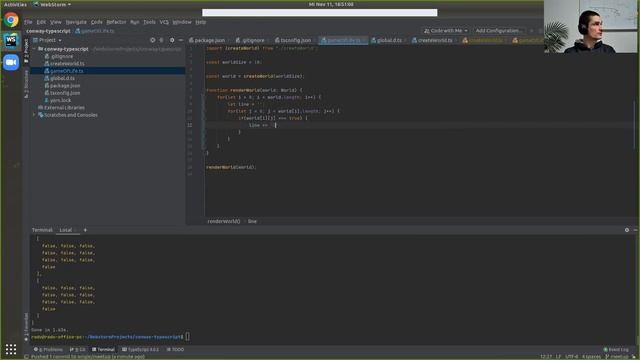
Task: Open the Run menu
Action: pyautogui.click(x=135, y=22)
